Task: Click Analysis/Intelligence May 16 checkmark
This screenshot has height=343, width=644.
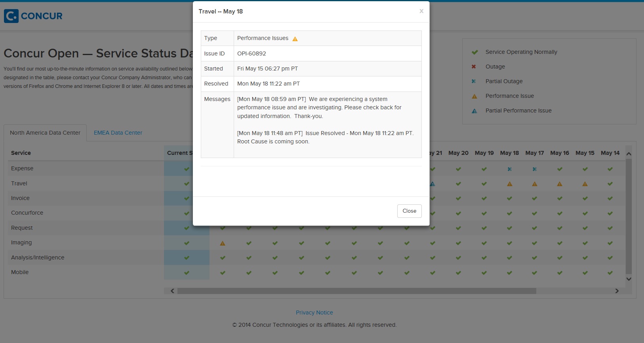Action: (x=560, y=258)
